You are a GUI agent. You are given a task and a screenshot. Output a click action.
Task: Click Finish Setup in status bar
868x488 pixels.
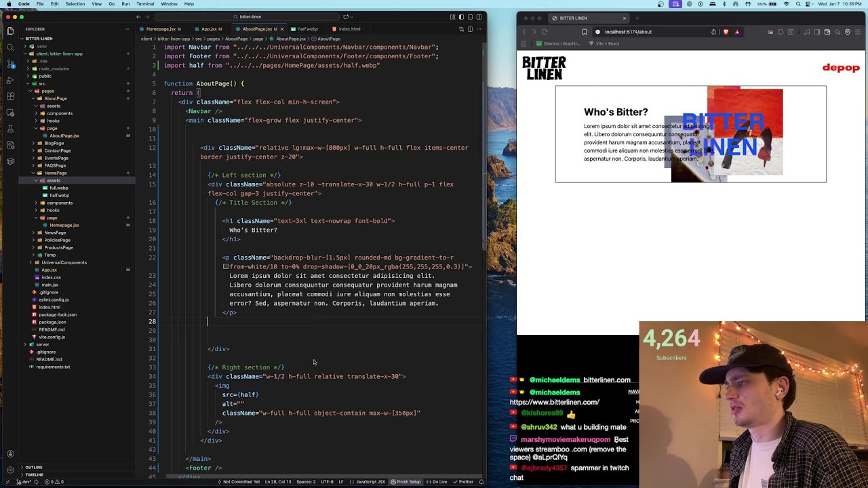(x=406, y=482)
